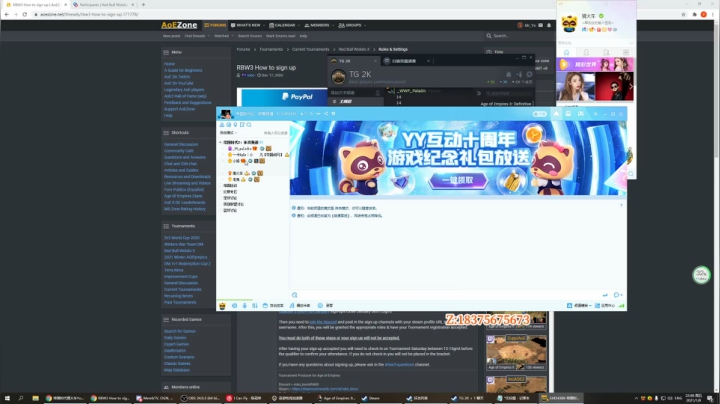Toggle the switch in the YY channel window header
The image size is (720, 404).
point(540,113)
